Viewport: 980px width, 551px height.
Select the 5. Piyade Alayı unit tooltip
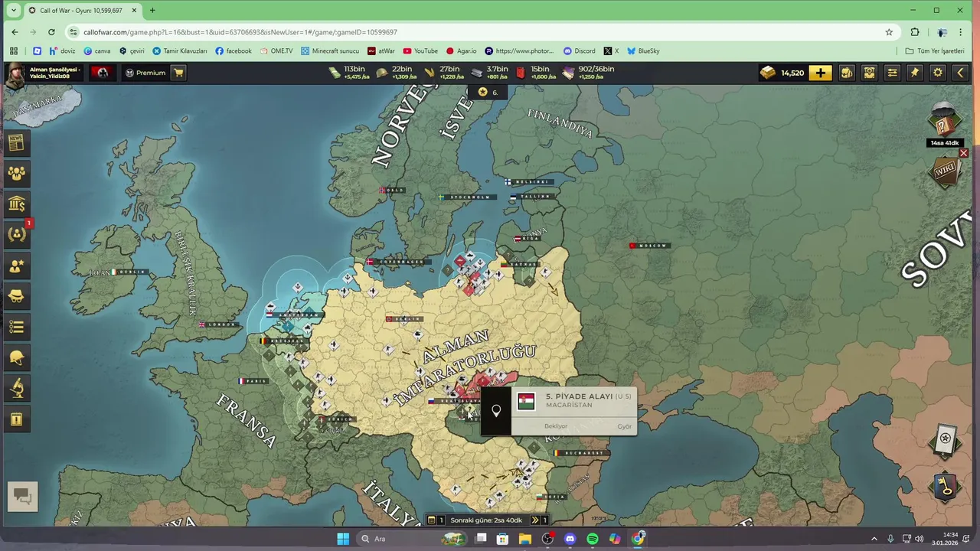pos(558,411)
